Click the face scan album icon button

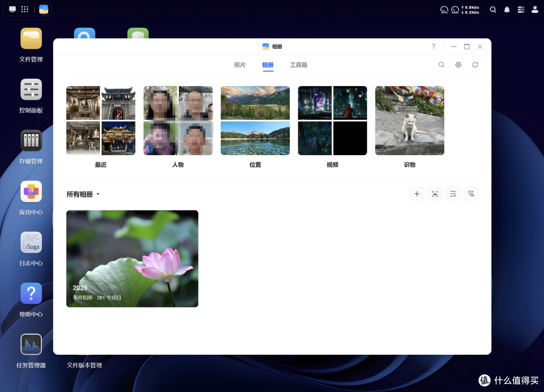pos(435,194)
